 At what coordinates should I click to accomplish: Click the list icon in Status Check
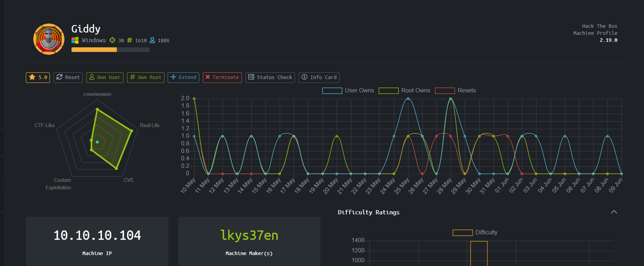pos(251,77)
